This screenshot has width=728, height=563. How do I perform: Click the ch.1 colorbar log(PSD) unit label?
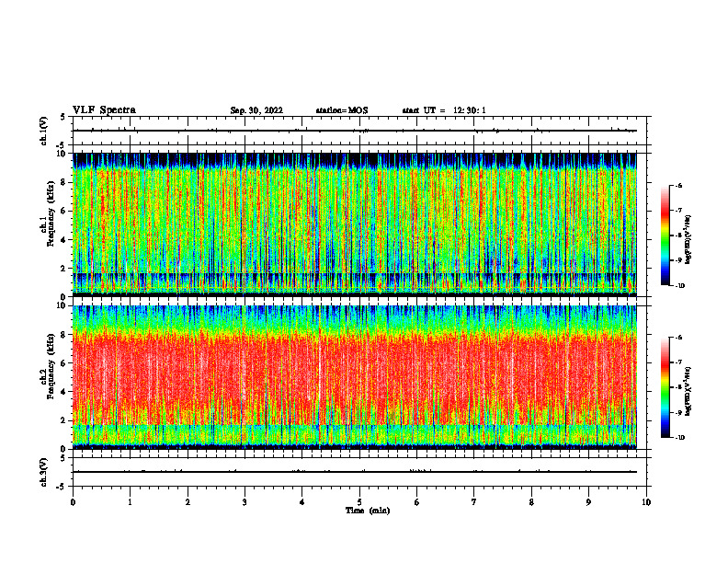(688, 240)
